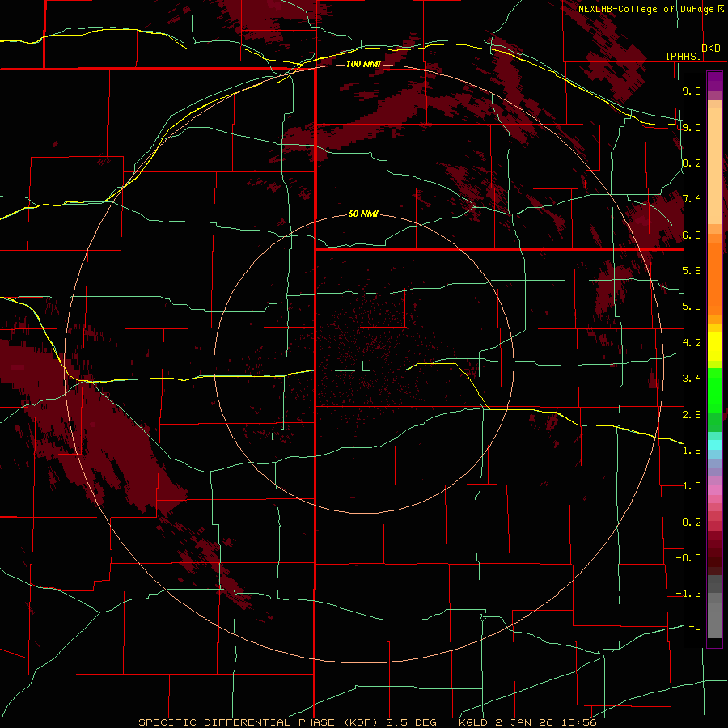Select the 9.0 legend value
The width and height of the screenshot is (728, 728).
(x=692, y=127)
